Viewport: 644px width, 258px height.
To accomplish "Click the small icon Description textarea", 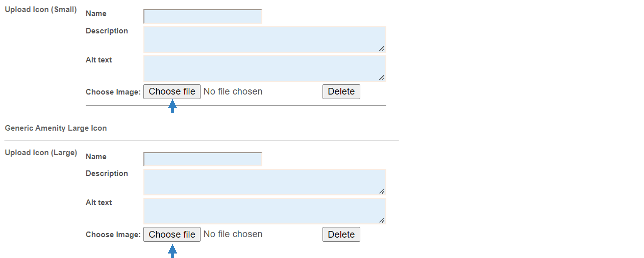I will 265,40.
